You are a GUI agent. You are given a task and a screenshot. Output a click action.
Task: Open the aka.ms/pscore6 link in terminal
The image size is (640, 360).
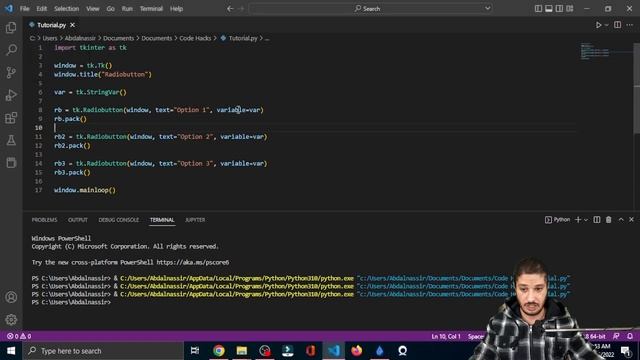pyautogui.click(x=193, y=262)
